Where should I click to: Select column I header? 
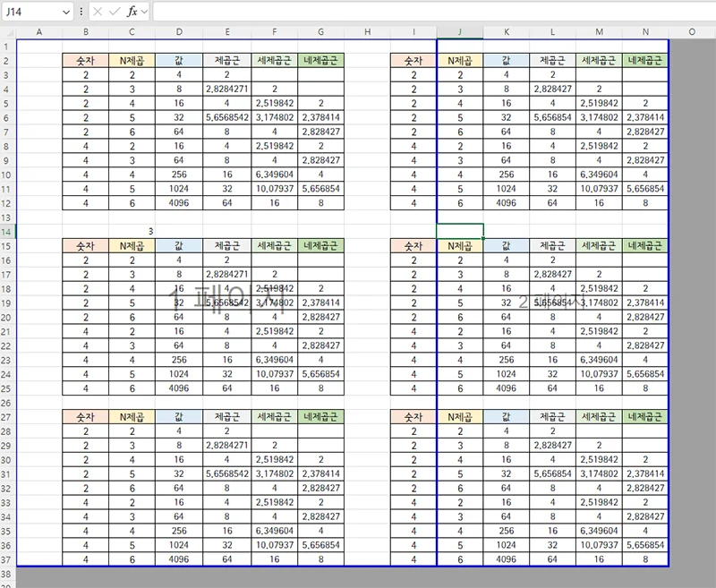(413, 32)
